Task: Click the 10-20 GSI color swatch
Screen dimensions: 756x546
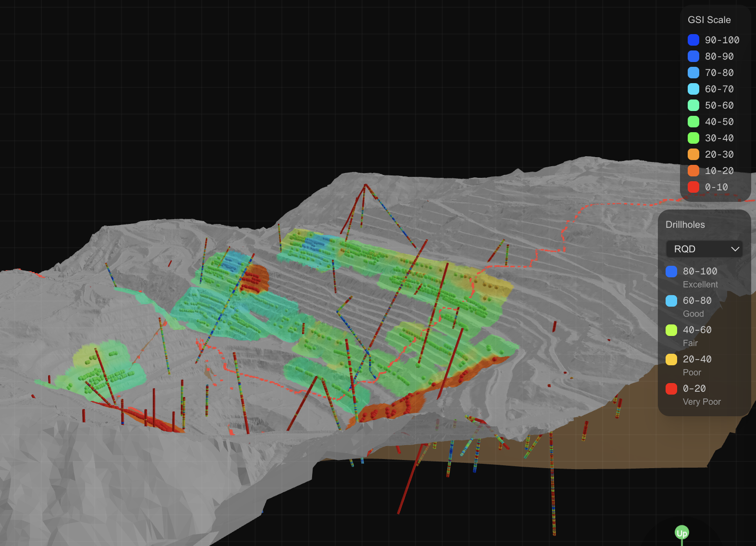Action: 693,171
